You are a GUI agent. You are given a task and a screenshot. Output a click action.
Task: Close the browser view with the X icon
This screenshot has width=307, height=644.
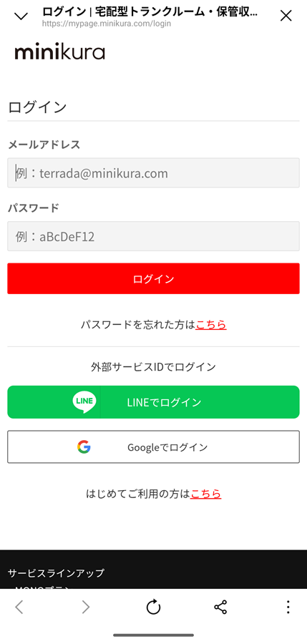click(x=286, y=16)
